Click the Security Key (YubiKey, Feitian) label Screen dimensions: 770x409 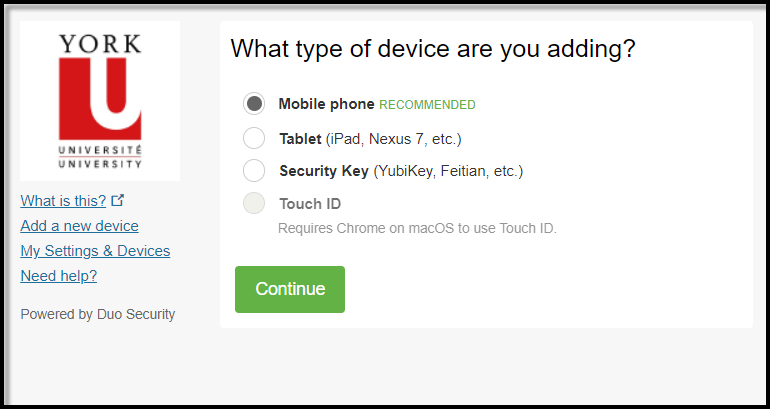tap(401, 171)
